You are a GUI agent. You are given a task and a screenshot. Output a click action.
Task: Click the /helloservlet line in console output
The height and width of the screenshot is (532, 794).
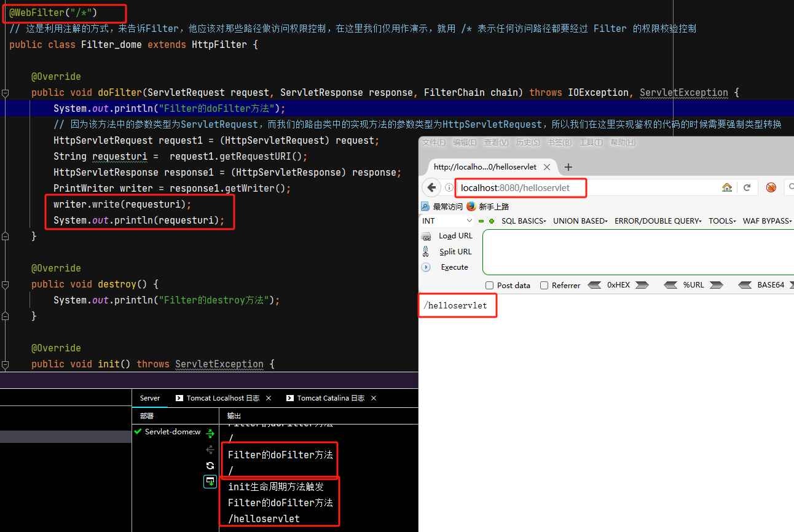264,518
